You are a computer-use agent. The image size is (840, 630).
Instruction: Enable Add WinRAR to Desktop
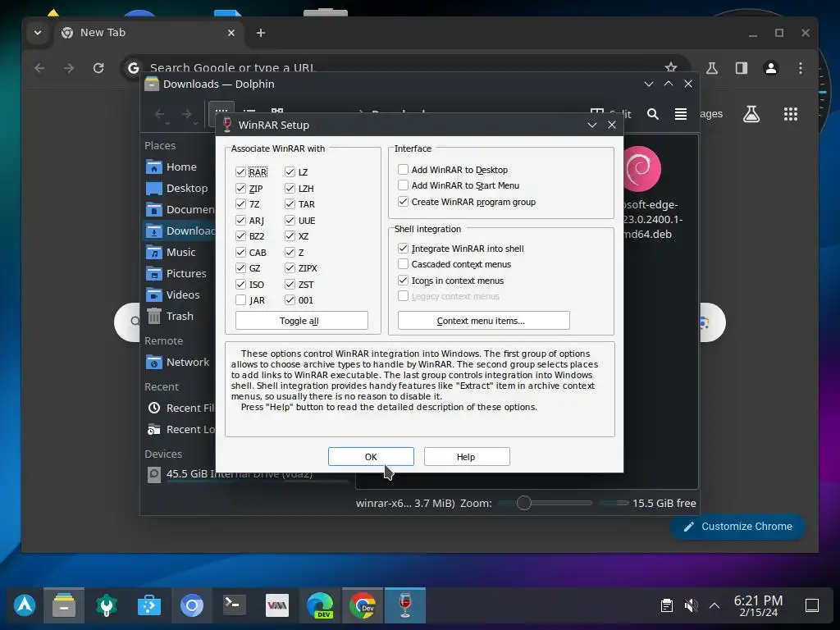(x=403, y=169)
